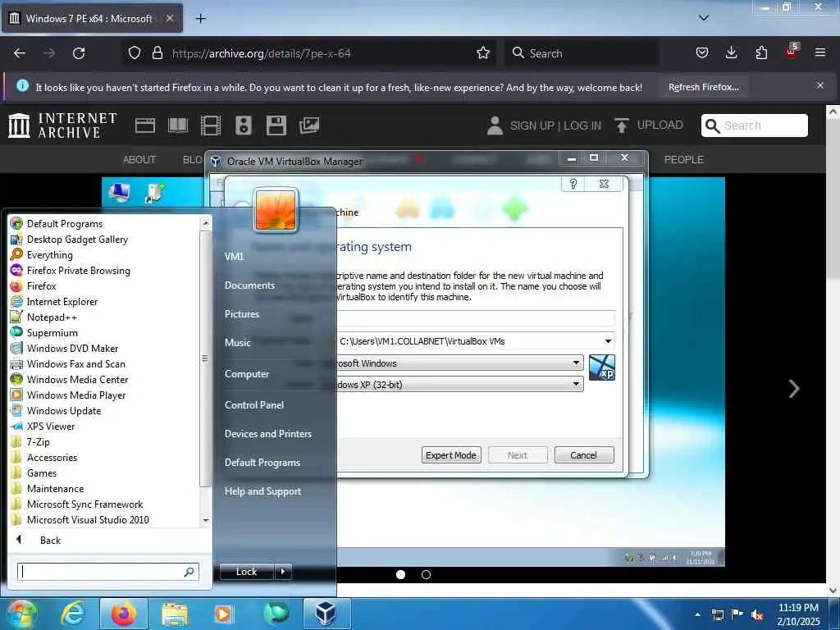
Task: Launch Supermium from start menu
Action: 52,333
